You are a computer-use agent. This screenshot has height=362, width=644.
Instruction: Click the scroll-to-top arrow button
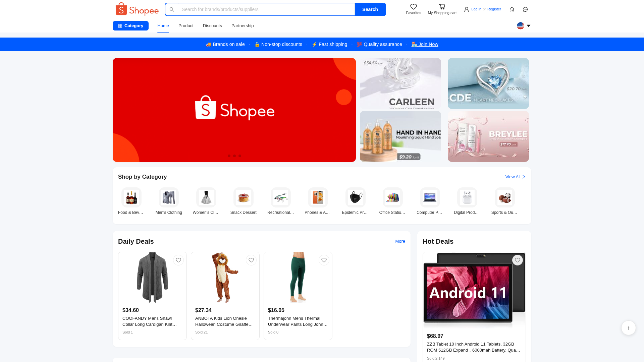(x=629, y=328)
